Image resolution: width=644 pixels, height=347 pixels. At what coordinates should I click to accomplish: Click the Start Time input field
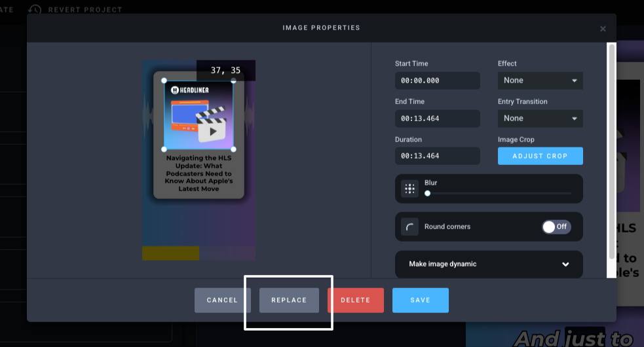pos(437,81)
